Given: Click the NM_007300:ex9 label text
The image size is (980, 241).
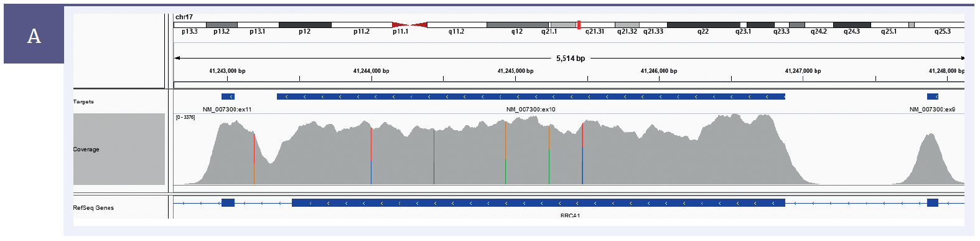Looking at the screenshot, I should coord(932,110).
